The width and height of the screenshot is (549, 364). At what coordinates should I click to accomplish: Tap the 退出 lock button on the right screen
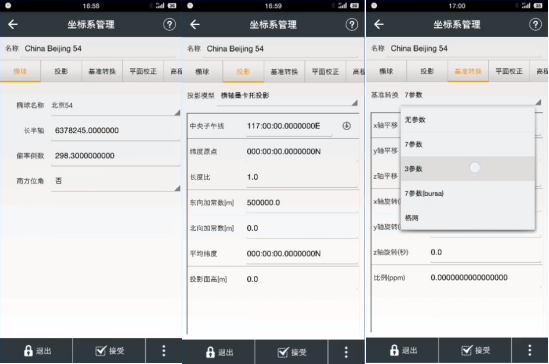(403, 350)
